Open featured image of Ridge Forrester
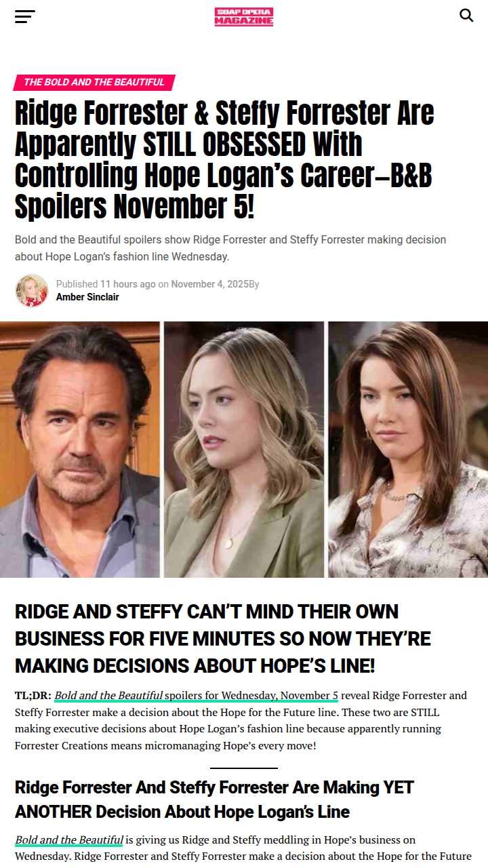 80,450
